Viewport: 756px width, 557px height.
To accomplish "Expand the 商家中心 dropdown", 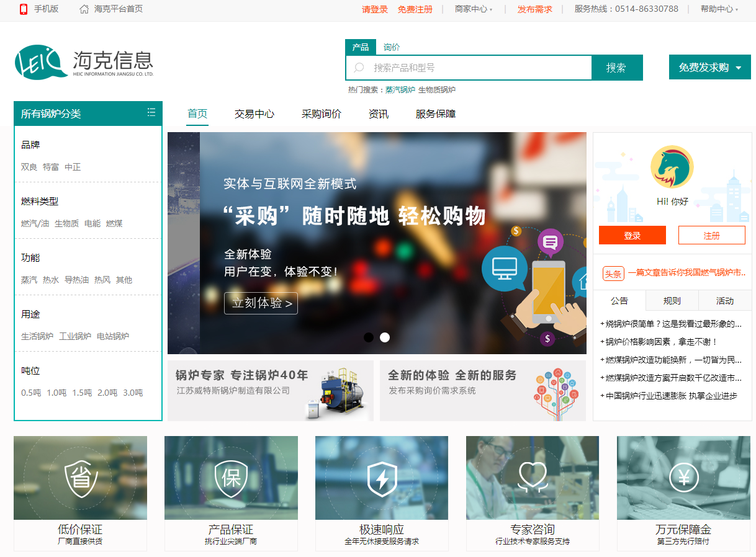I will tap(474, 9).
